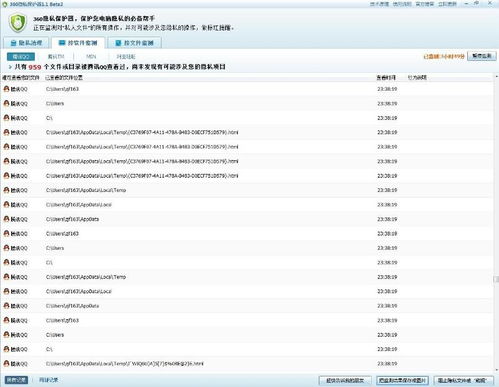Expand the arrow before the 959 files summary
499x387 pixels.
click(x=10, y=67)
